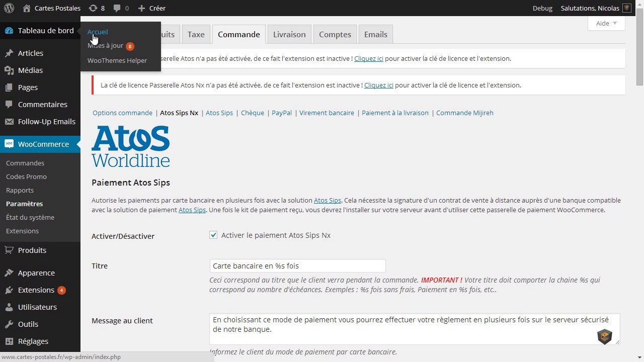The width and height of the screenshot is (644, 362).
Task: Click the Apparence paintbrush icon
Action: (x=9, y=273)
